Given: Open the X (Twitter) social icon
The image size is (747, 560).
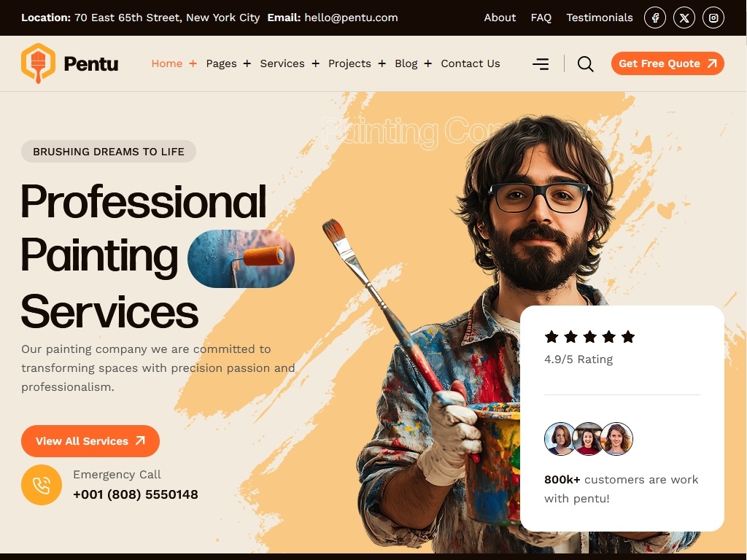Looking at the screenshot, I should (x=684, y=18).
